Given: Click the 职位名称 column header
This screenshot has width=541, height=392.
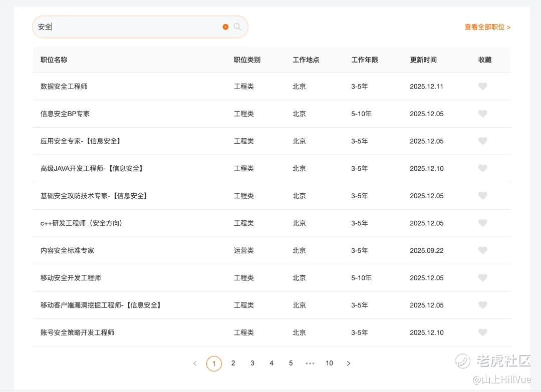Looking at the screenshot, I should click(54, 60).
